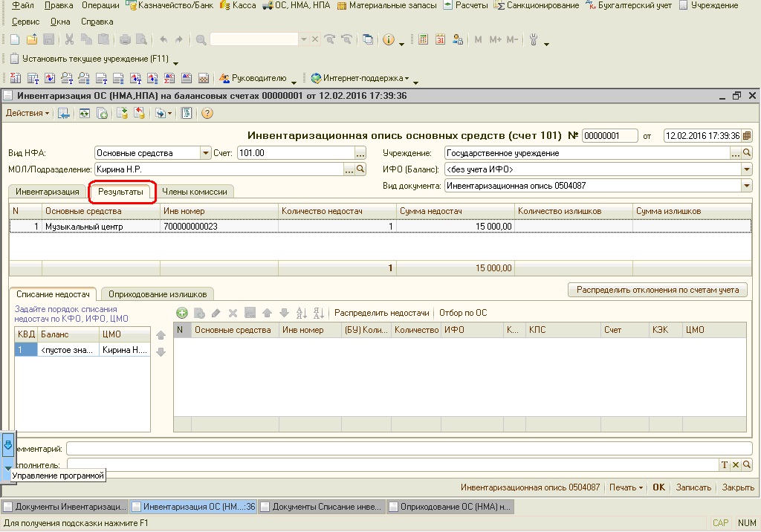
Task: Switch to the Члены комиссии tab
Action: [x=195, y=192]
